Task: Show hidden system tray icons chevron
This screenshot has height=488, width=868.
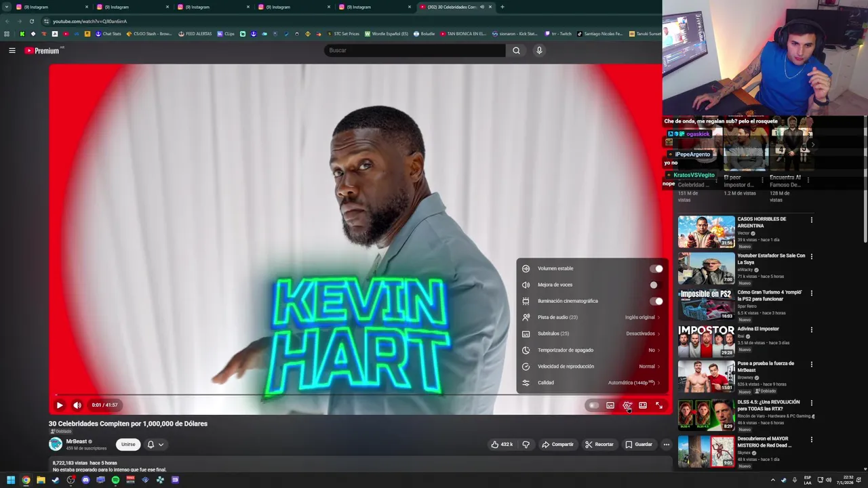Action: pos(772,480)
